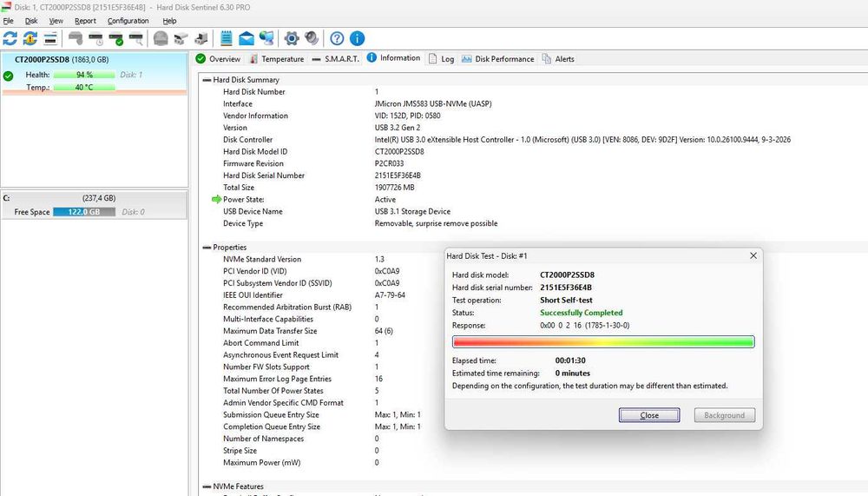Click the blue envelope e-mail icon
Image resolution: width=868 pixels, height=496 pixels.
click(247, 38)
